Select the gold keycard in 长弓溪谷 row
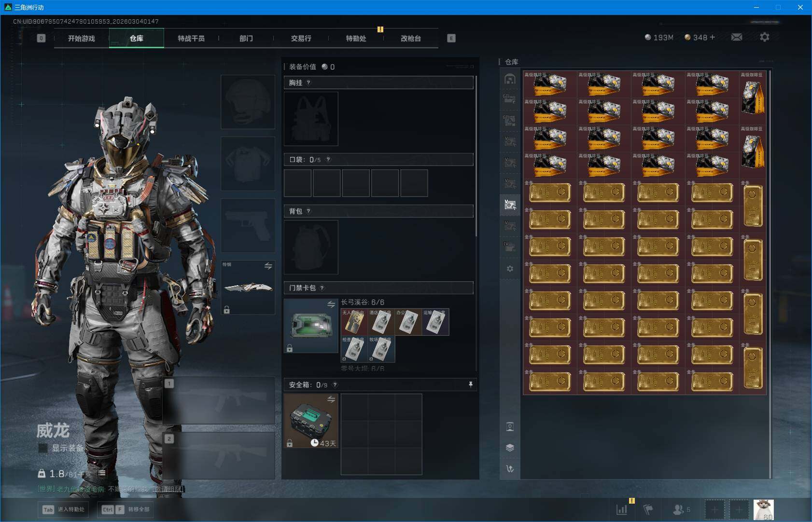The width and height of the screenshot is (812, 522). pyautogui.click(x=354, y=322)
